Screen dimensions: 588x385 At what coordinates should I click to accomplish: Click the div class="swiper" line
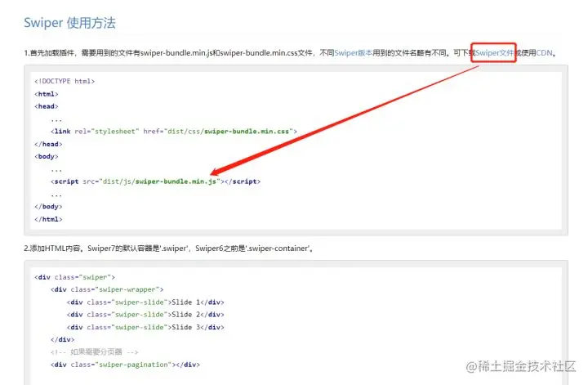pos(74,277)
